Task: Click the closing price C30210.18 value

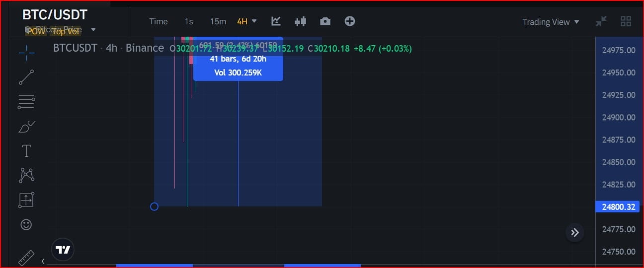Action: point(329,49)
